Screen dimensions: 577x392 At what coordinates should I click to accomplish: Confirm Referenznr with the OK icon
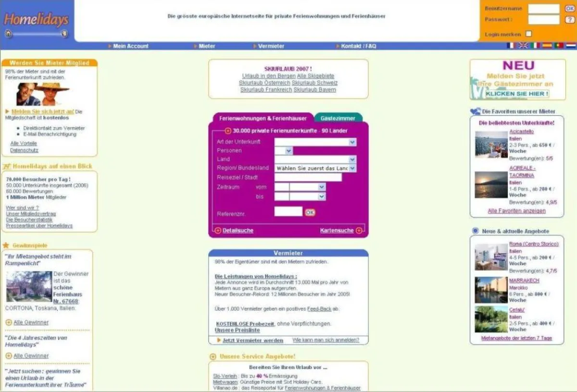click(x=310, y=212)
